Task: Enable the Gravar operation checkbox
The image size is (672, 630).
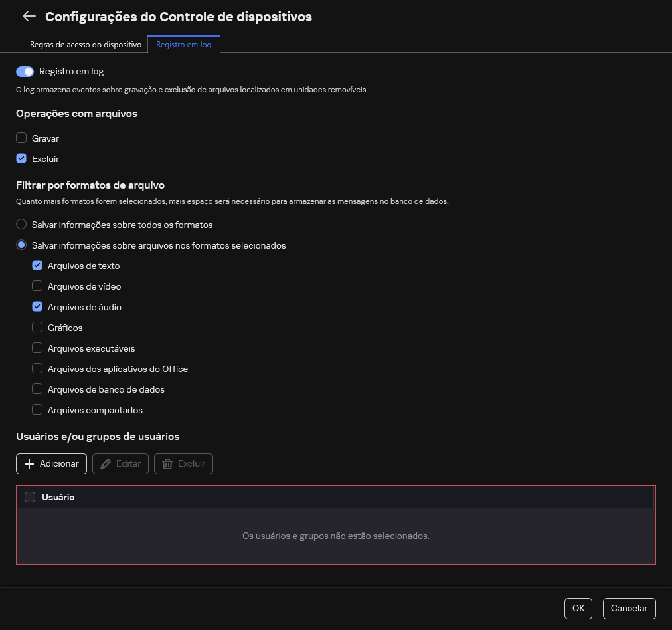Action: pos(21,138)
